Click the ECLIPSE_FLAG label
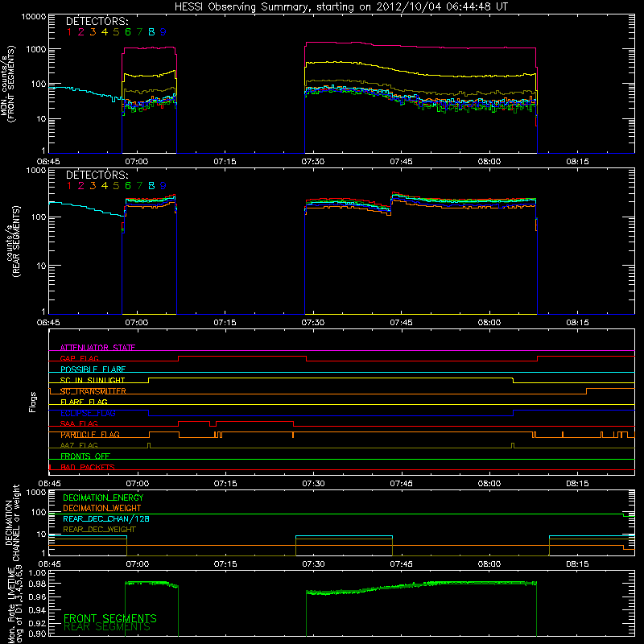644x644 pixels. 88,413
